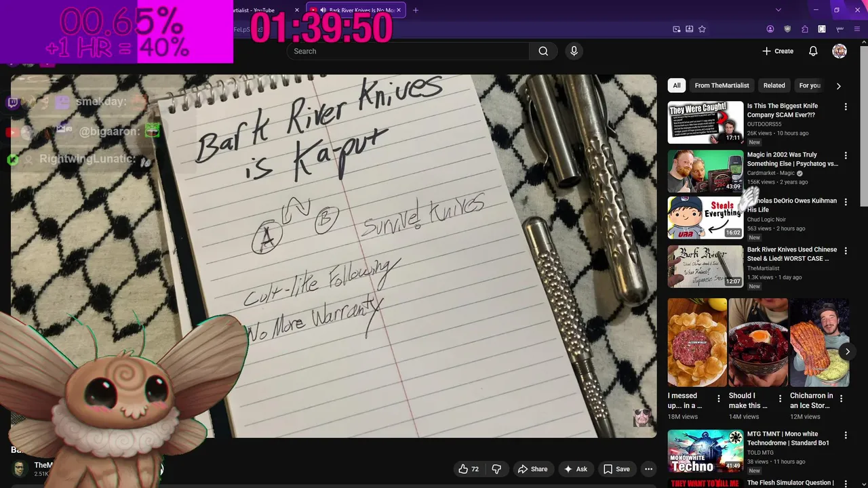This screenshot has height=488, width=868.
Task: Save the video to a playlist
Action: [x=616, y=469]
